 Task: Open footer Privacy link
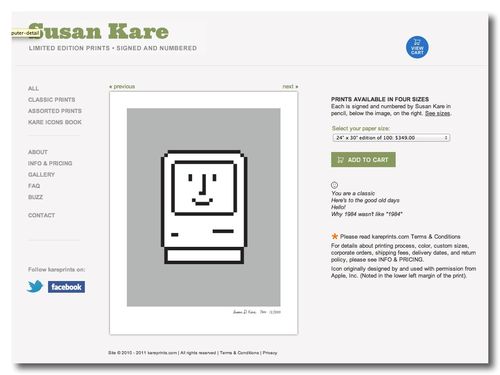270,353
